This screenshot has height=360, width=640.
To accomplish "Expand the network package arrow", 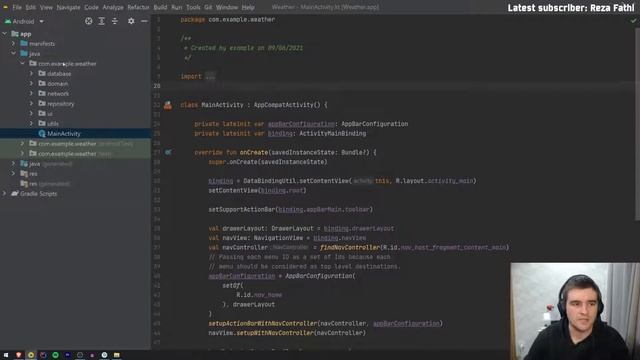I will point(31,93).
